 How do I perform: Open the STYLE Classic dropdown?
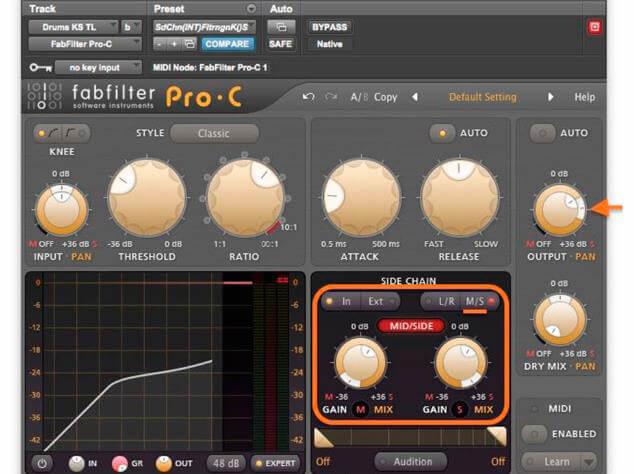click(214, 133)
